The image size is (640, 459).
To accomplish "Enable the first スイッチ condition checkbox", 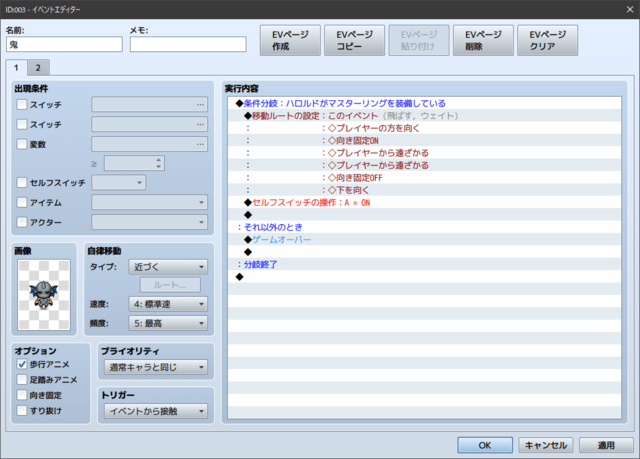I will tap(22, 104).
